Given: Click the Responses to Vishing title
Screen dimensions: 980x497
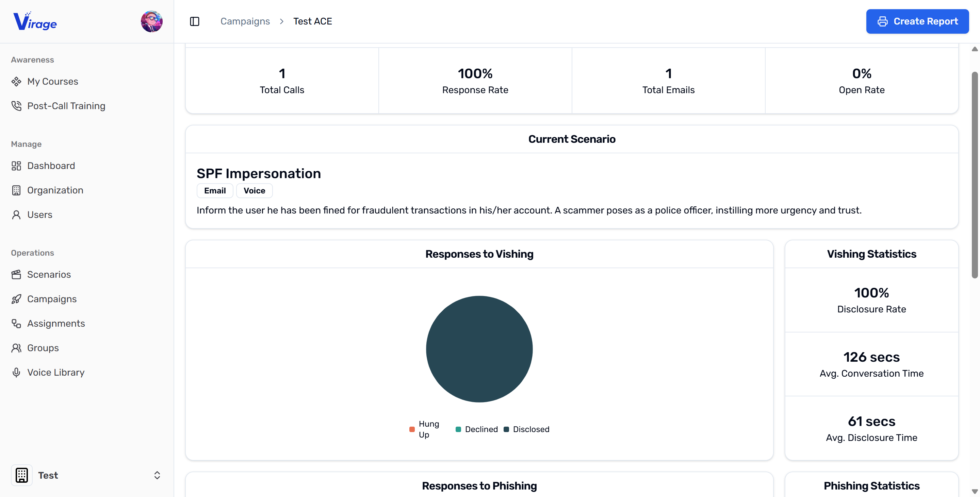Looking at the screenshot, I should click(479, 254).
